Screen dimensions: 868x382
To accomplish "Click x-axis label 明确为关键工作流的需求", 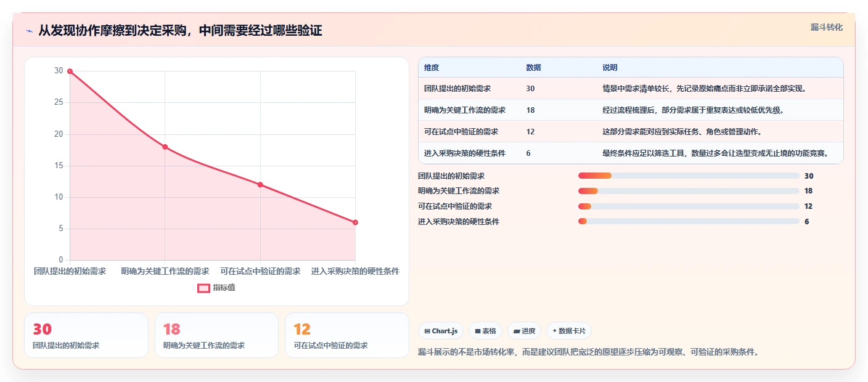I will [x=165, y=271].
